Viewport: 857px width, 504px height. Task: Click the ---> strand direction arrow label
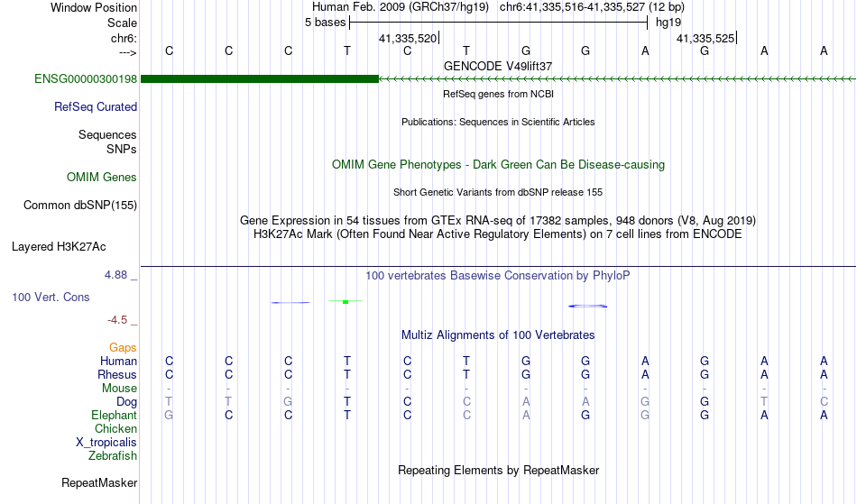128,52
